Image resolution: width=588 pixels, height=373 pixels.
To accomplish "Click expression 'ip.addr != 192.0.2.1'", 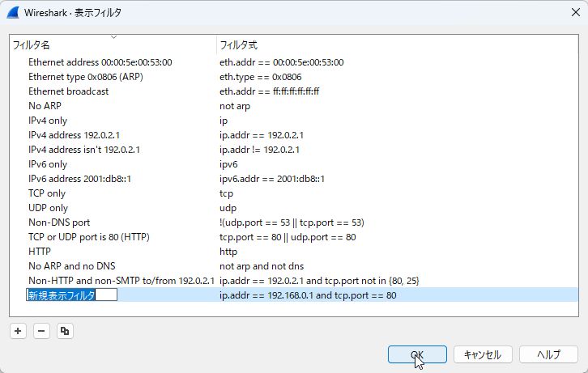I will coord(259,150).
